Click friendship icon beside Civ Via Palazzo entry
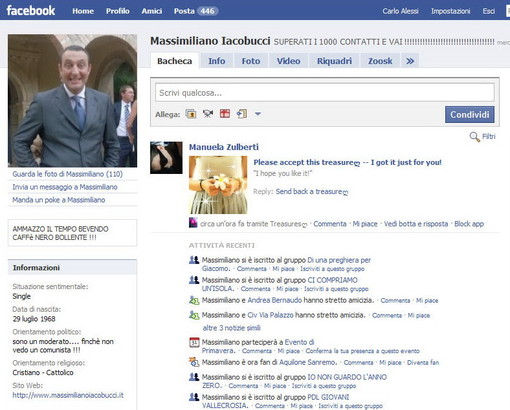The image size is (510, 410). [x=194, y=315]
